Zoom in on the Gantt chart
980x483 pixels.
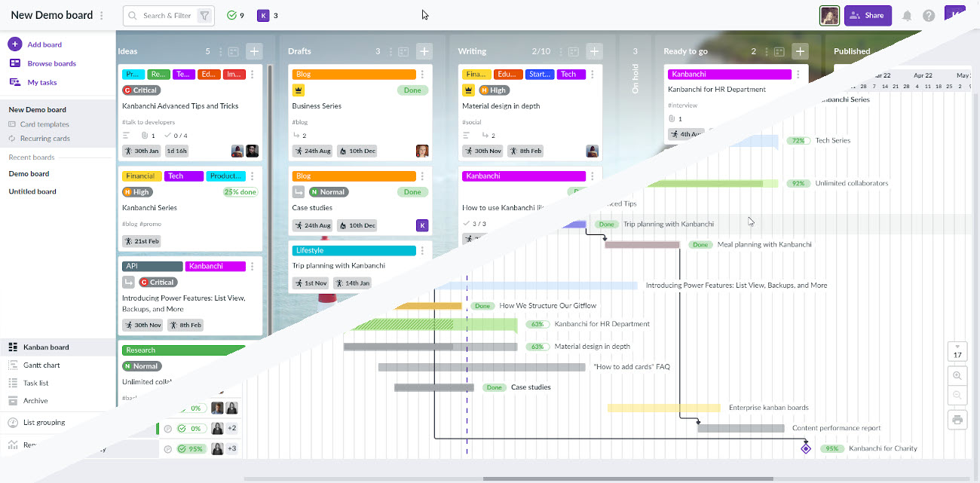click(x=957, y=375)
